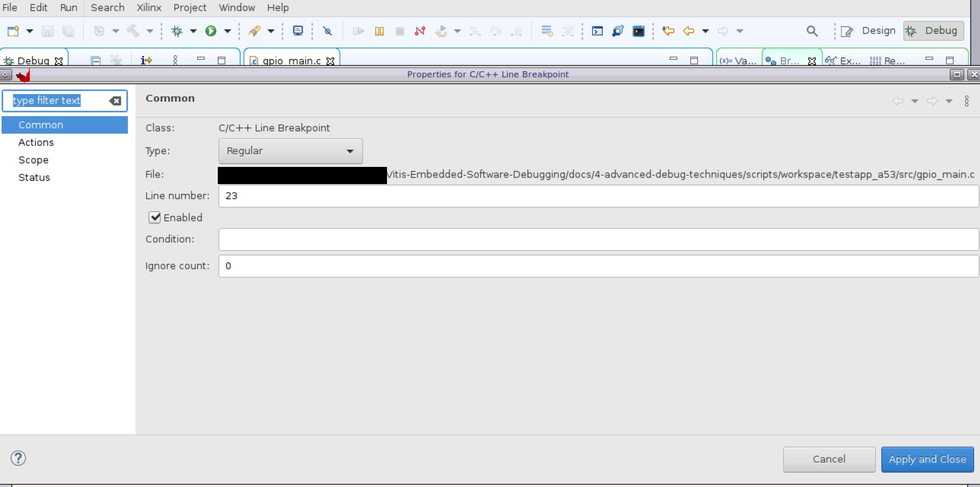Image resolution: width=980 pixels, height=487 pixels.
Task: Click the Suspend pause icon
Action: tap(379, 31)
